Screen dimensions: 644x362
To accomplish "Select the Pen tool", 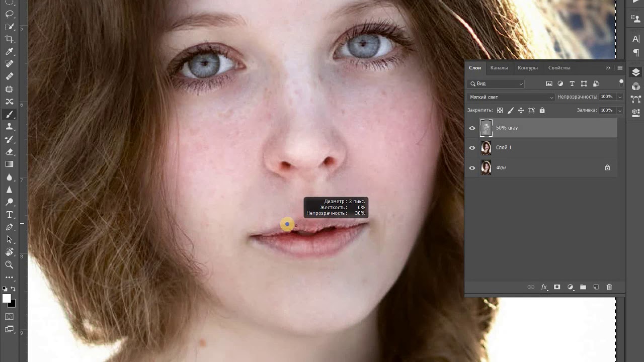I will [9, 227].
